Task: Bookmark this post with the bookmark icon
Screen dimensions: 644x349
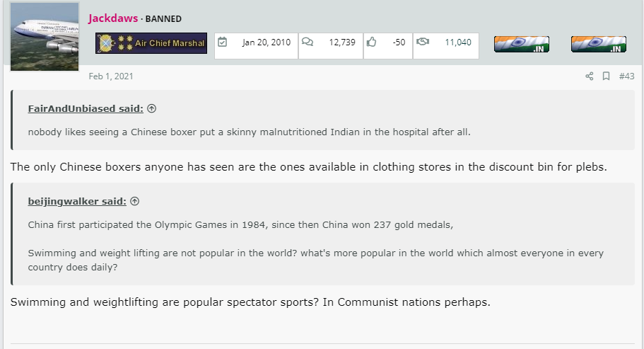Action: tap(606, 76)
